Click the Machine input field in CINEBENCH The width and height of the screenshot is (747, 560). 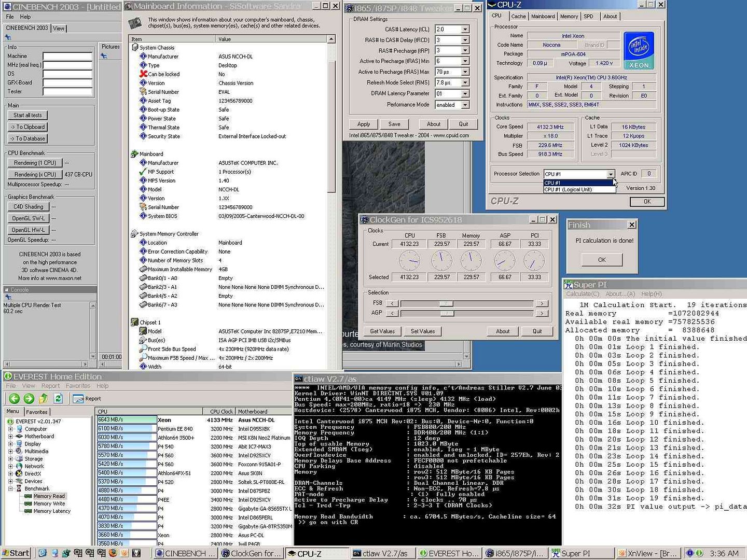point(67,56)
